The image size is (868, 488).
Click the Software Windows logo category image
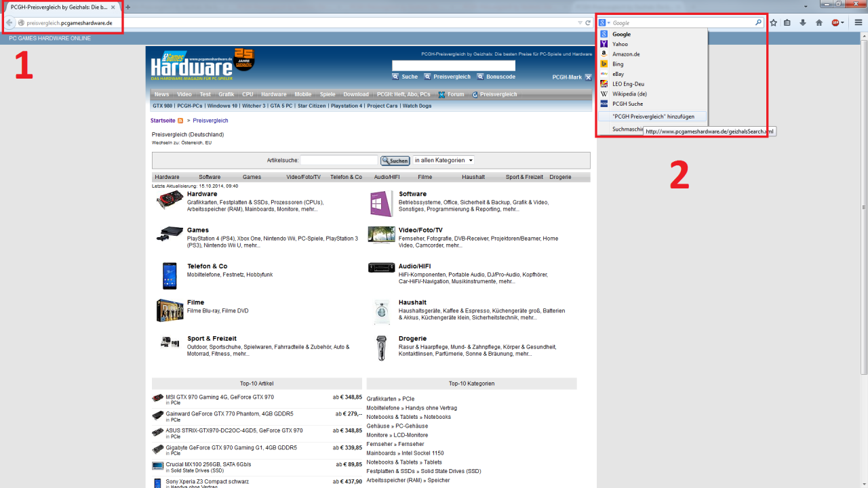[x=382, y=203]
